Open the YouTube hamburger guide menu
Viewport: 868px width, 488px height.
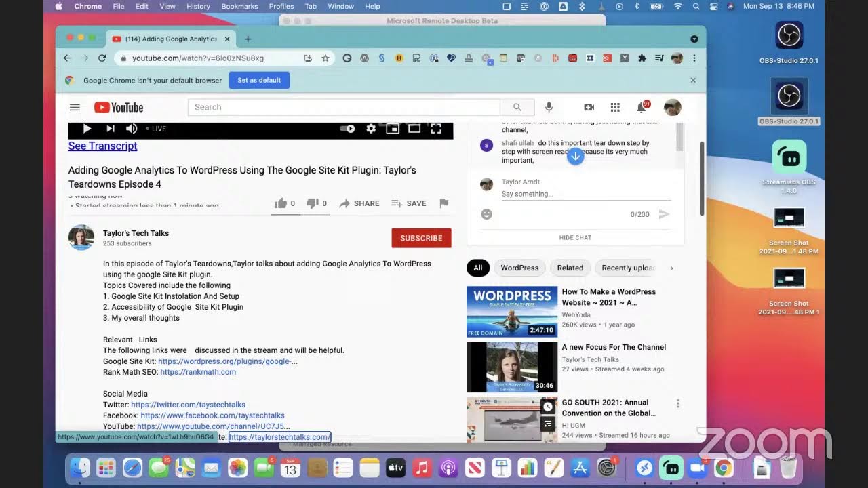tap(75, 107)
